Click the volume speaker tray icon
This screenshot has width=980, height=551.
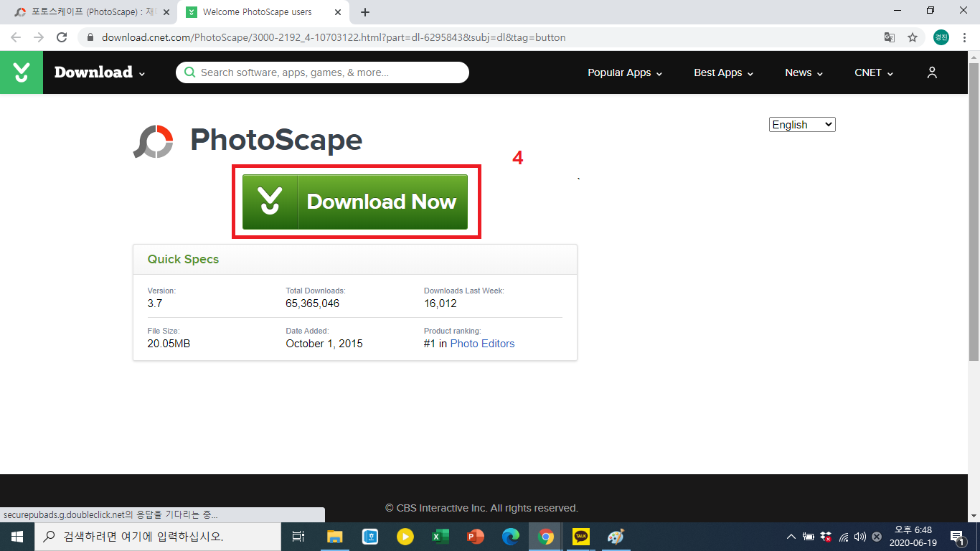tap(860, 537)
